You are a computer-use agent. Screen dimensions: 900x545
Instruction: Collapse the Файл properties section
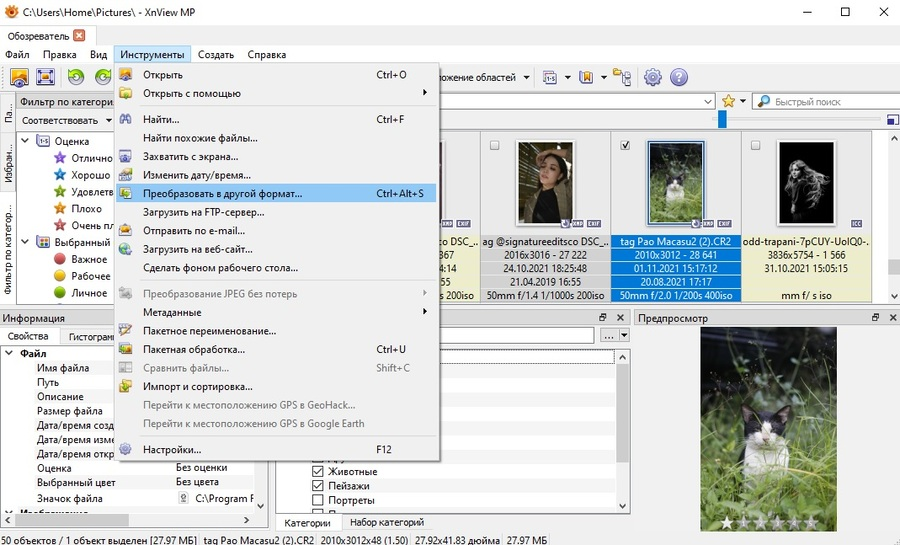(9, 353)
